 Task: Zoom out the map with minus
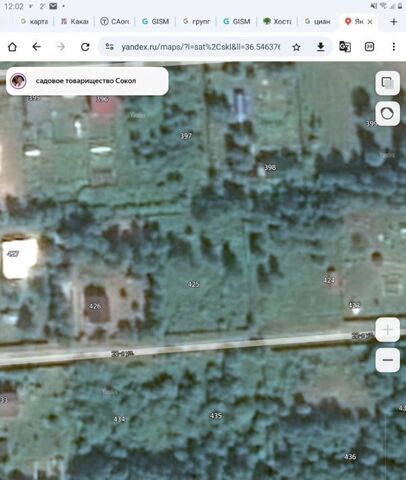coord(387,360)
